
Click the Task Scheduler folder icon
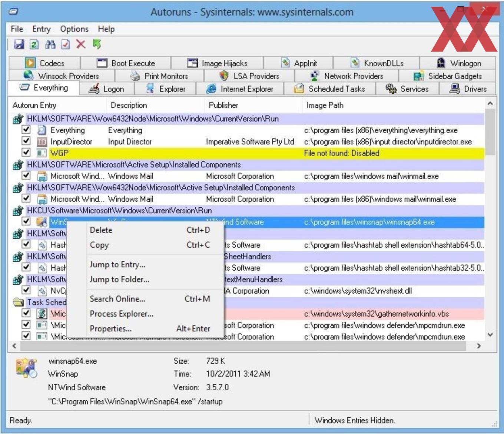click(18, 302)
